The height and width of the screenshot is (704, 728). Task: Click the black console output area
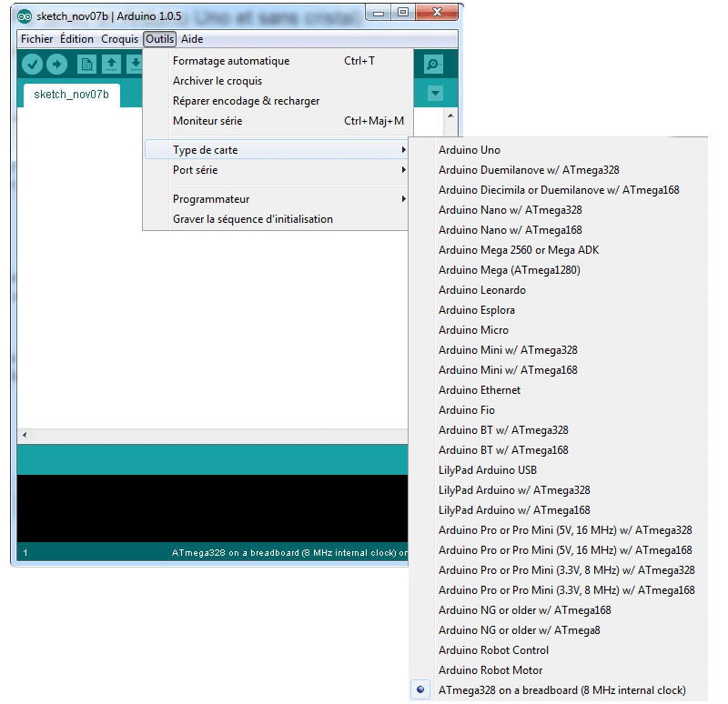[x=213, y=508]
